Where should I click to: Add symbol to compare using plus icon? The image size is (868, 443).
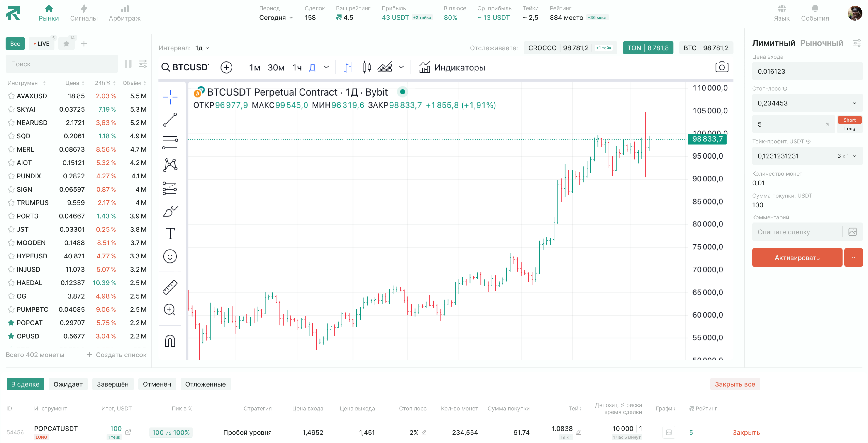[226, 68]
